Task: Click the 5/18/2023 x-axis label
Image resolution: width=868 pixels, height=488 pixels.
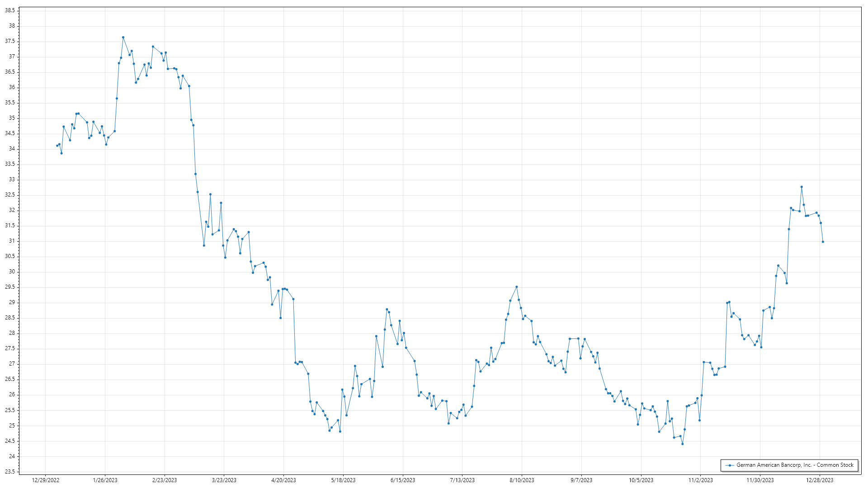Action: [x=343, y=480]
